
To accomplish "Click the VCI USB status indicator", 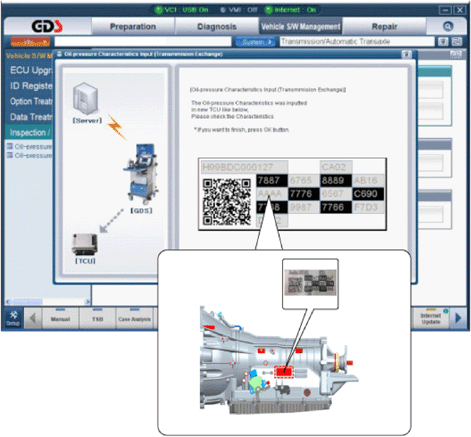I will 181,10.
